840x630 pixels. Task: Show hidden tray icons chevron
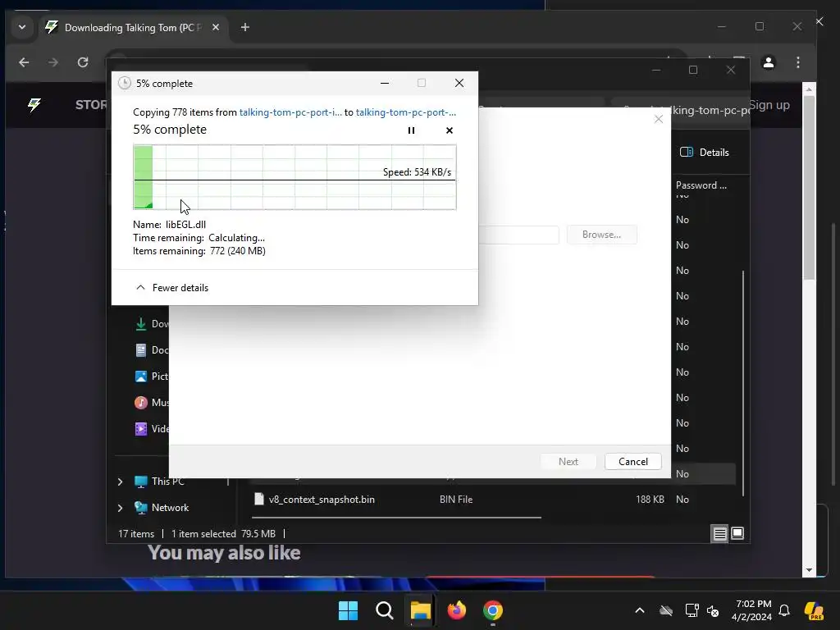[x=640, y=610]
